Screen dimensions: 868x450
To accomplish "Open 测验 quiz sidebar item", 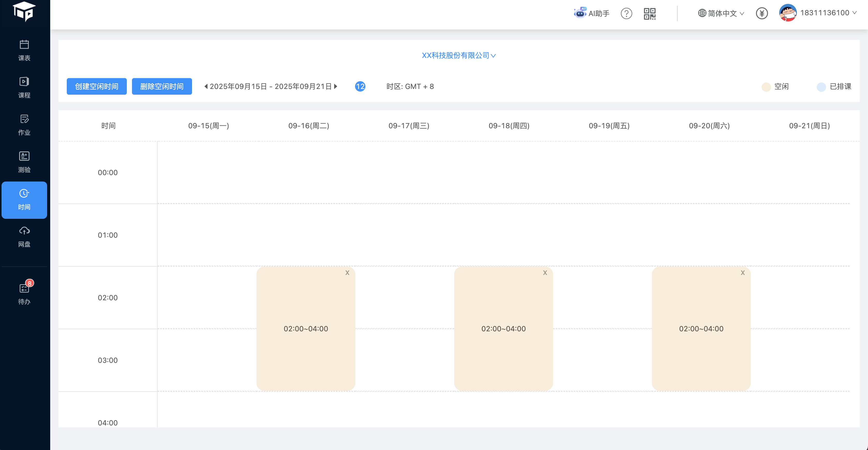I will click(24, 162).
